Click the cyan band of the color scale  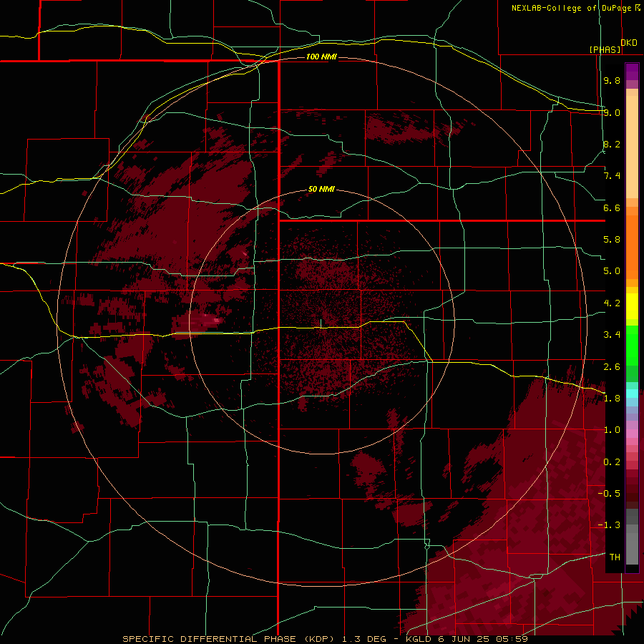click(x=632, y=394)
